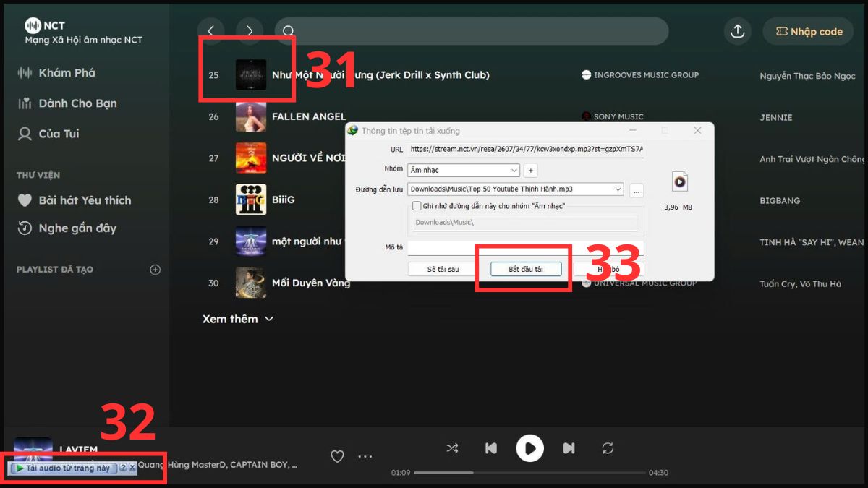
Task: Add a new playlist with plus icon
Action: (x=155, y=270)
